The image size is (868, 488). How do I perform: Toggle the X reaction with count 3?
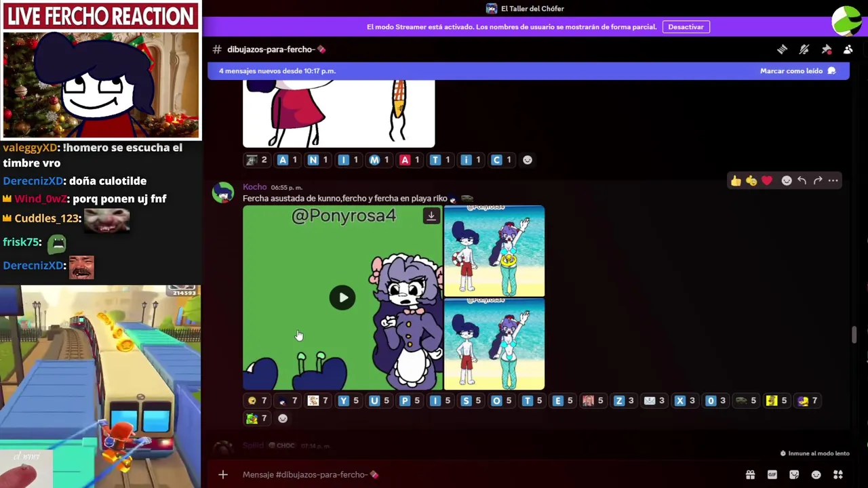click(x=685, y=401)
